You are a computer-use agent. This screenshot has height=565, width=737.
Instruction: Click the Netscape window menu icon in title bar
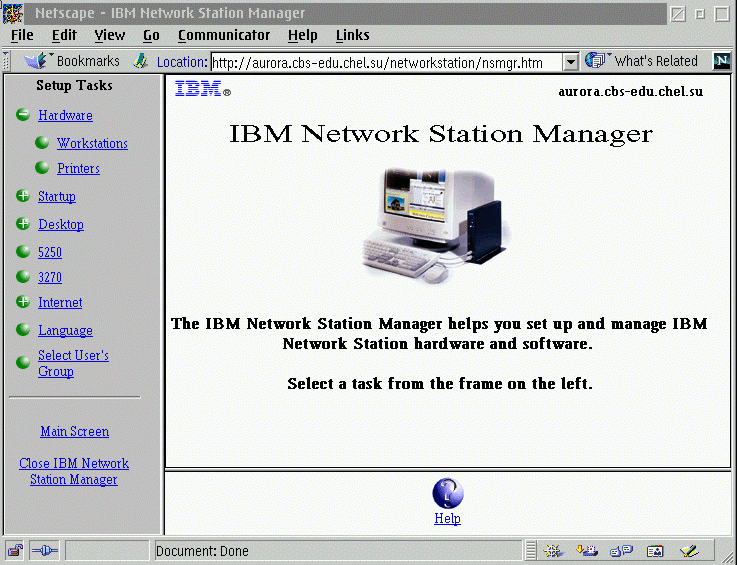point(12,13)
